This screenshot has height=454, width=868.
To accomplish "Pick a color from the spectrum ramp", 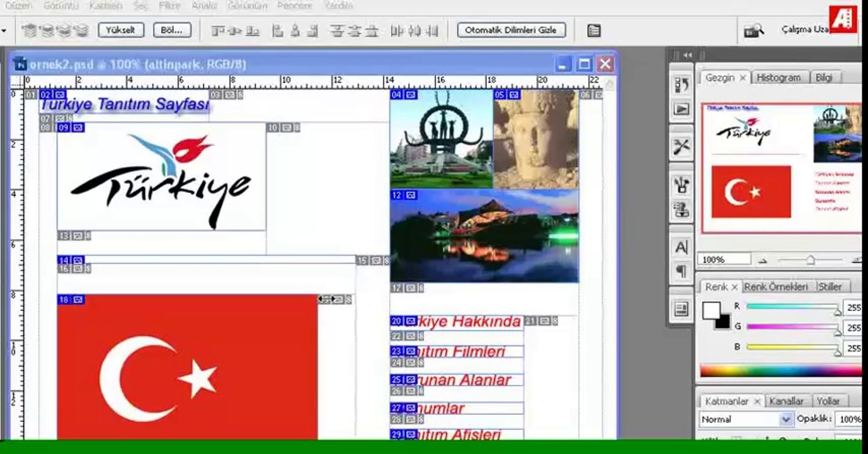I will 780,371.
